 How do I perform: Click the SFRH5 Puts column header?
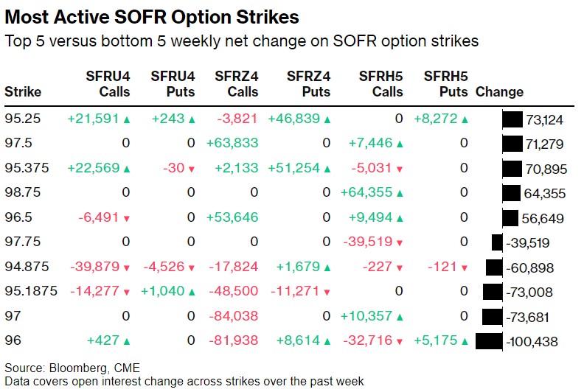pyautogui.click(x=446, y=83)
